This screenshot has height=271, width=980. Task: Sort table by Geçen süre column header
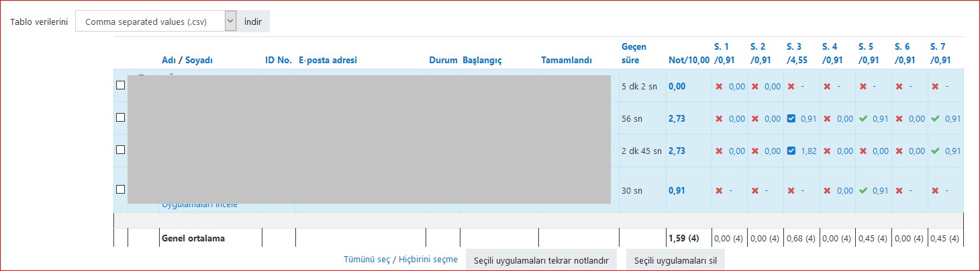(x=634, y=53)
